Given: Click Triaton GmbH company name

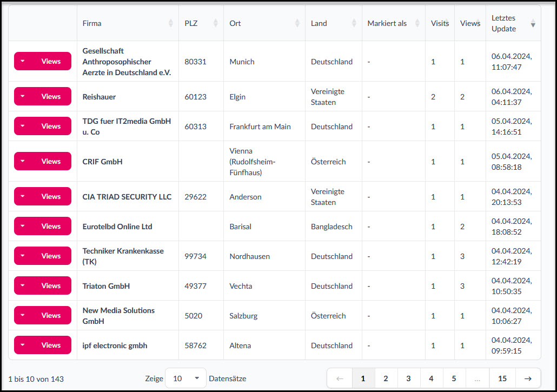Looking at the screenshot, I should point(106,286).
